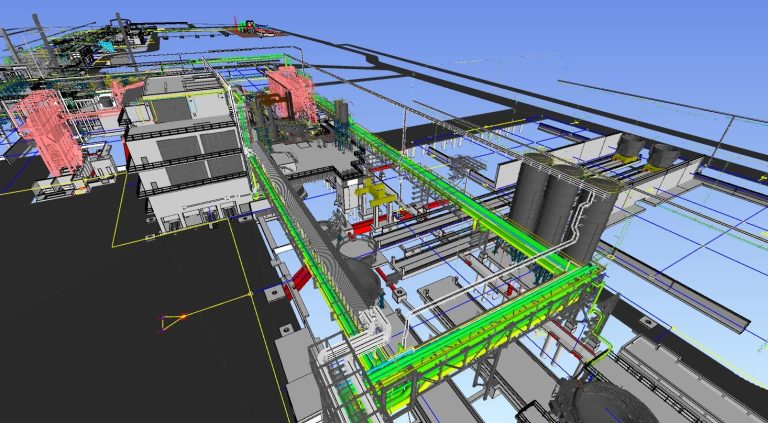Select the yellow equipment piece in model center
This screenshot has width=768, height=423.
[x=375, y=192]
